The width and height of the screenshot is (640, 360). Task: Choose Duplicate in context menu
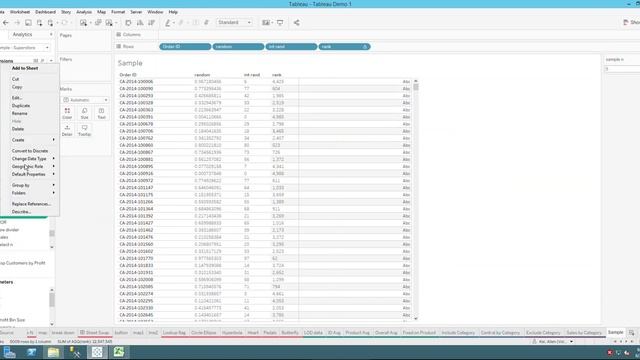(x=21, y=106)
